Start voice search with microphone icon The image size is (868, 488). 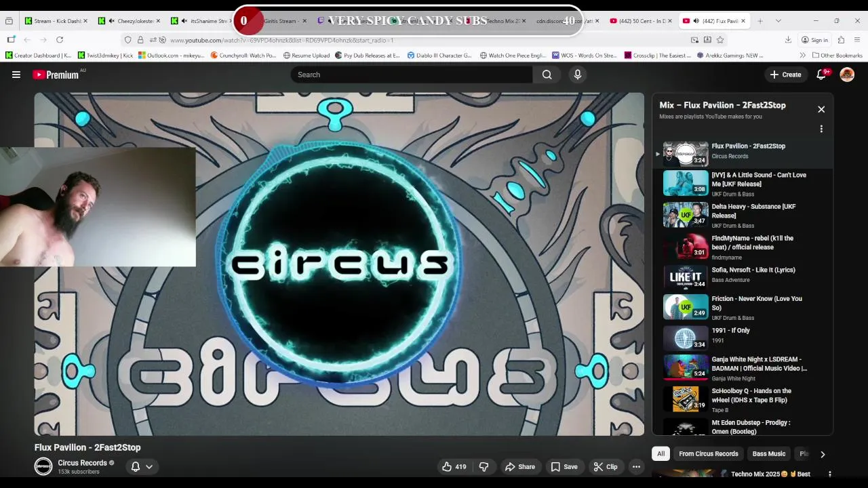click(x=578, y=75)
